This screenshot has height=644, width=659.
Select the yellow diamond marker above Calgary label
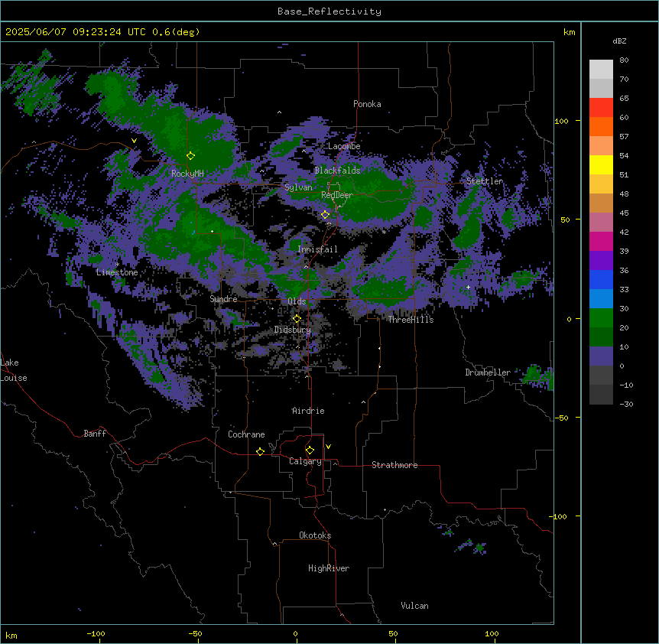[310, 450]
